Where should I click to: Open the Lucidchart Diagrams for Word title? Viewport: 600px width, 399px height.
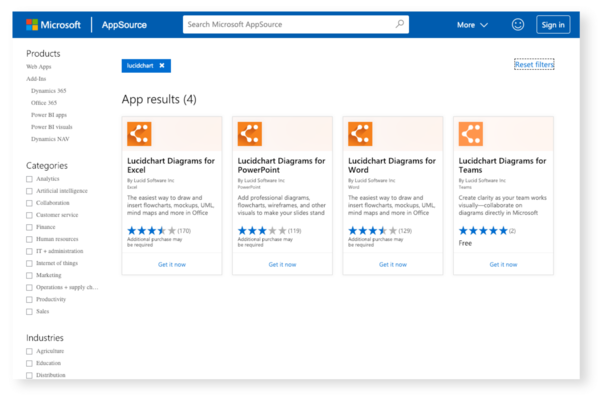pos(392,165)
